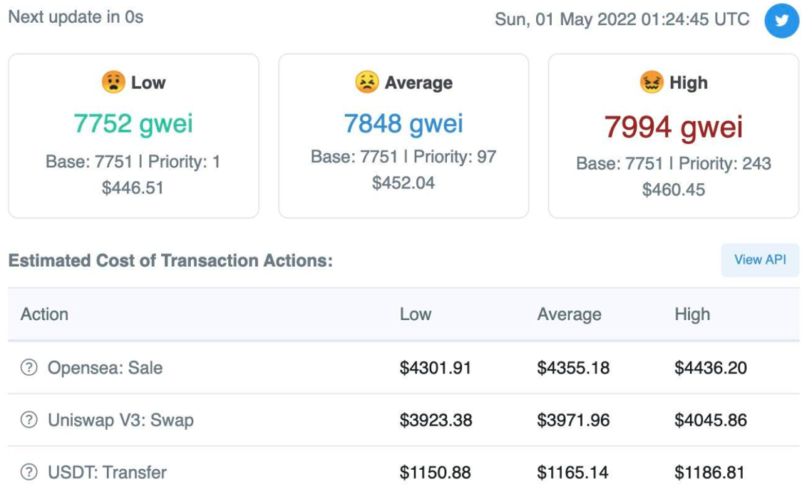Click the Opensea: Sale action label
Image resolution: width=812 pixels, height=504 pixels.
point(105,368)
